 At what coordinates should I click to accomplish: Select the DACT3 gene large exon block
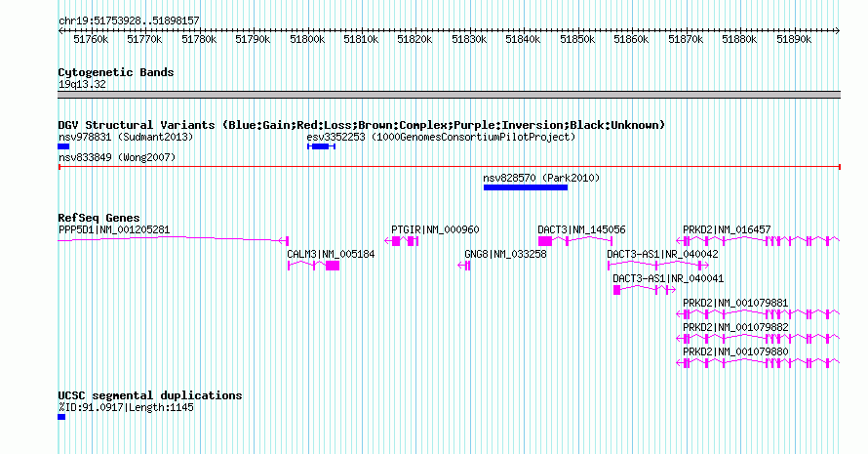[x=545, y=241]
